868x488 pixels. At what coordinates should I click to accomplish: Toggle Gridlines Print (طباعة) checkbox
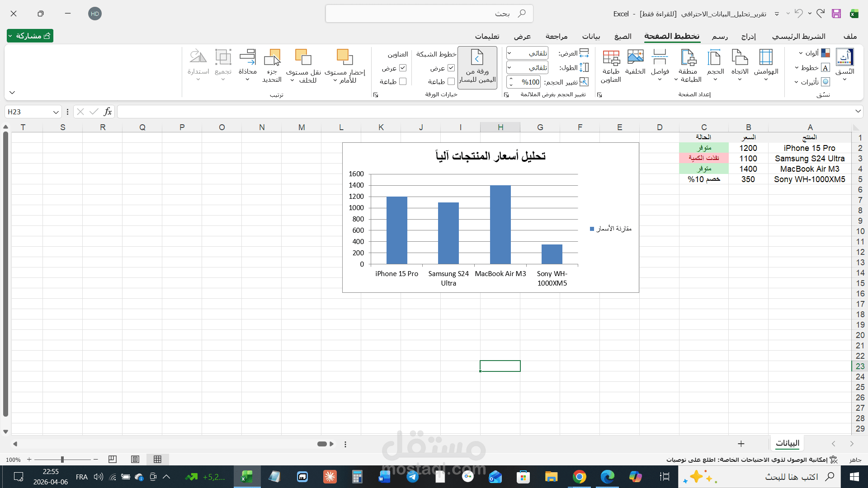(x=451, y=82)
